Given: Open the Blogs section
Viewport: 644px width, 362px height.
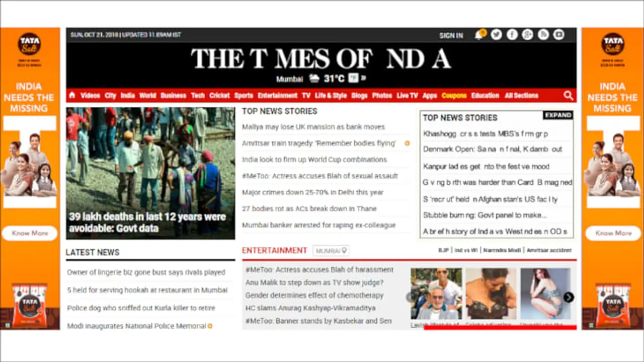Looking at the screenshot, I should tap(359, 95).
